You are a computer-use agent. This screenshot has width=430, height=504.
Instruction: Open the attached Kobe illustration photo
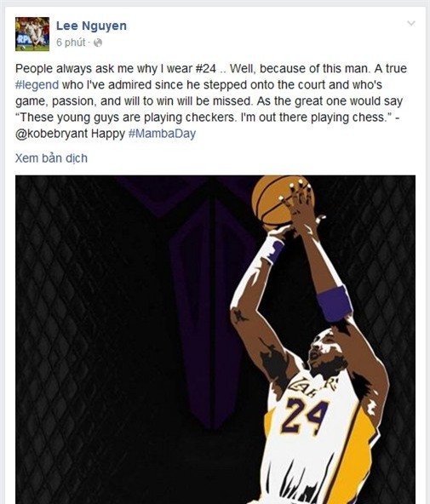[215, 340]
